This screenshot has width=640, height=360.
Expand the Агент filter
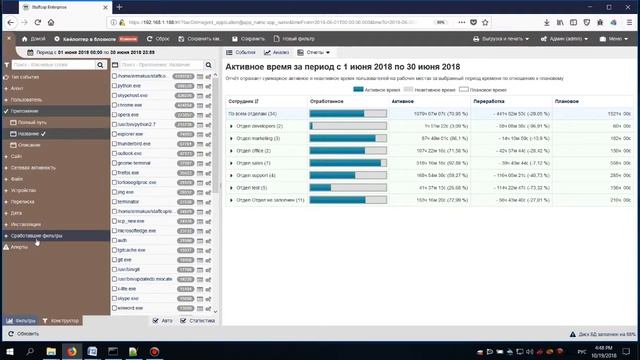(x=6, y=88)
